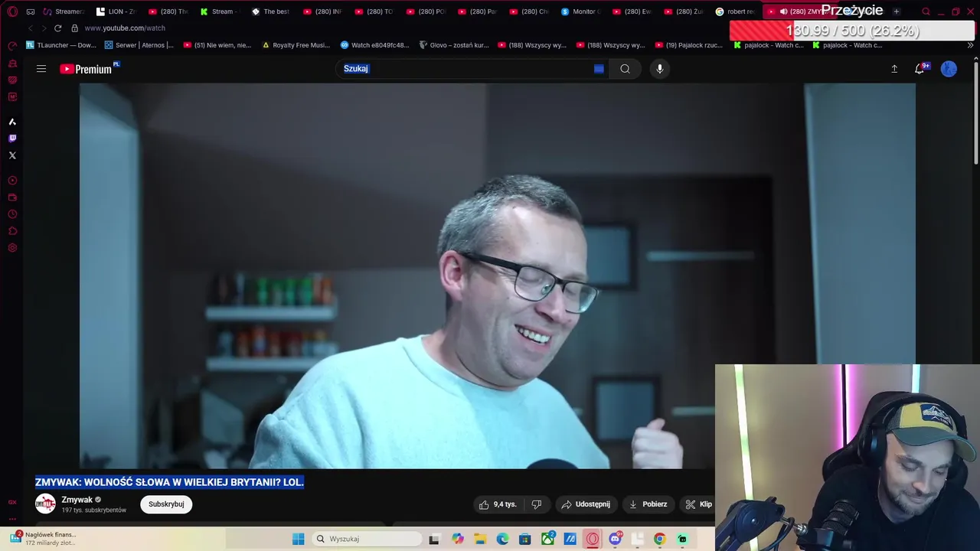The width and height of the screenshot is (980, 551).
Task: Click video title 'ZMYWAK: WOLNOŚĆ SŁOWA W WIELKIEJ BRYTANII? LOL.'
Action: click(169, 482)
